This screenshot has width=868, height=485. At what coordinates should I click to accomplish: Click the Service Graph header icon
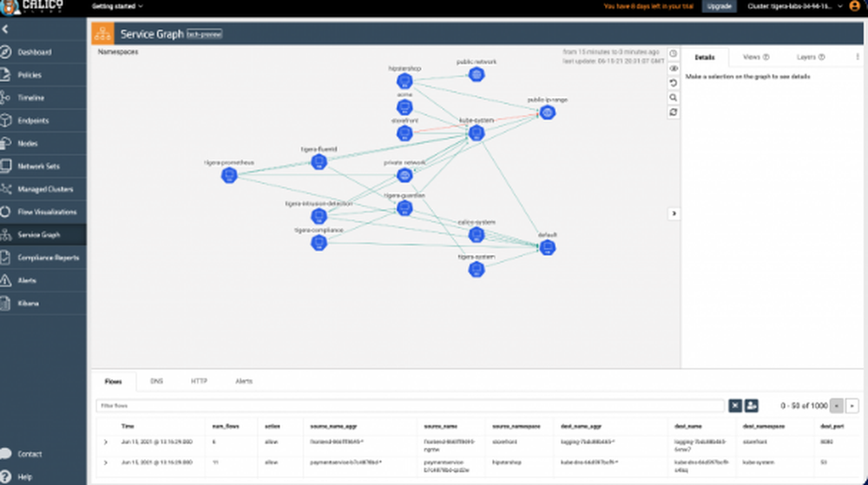(x=103, y=34)
